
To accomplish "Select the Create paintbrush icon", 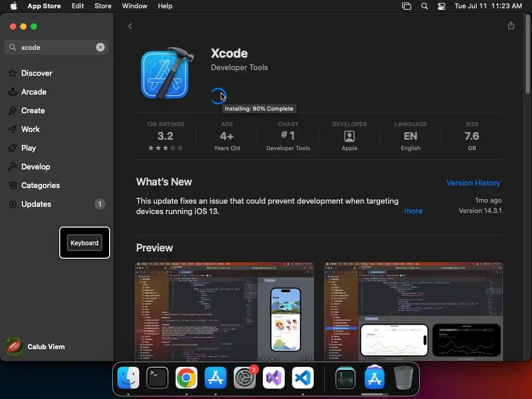I will tap(12, 110).
